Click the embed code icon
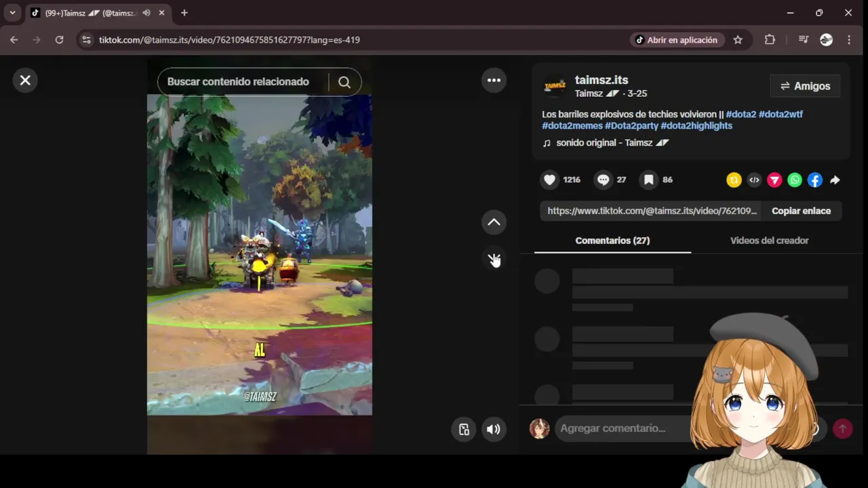Image resolution: width=868 pixels, height=488 pixels. pyautogui.click(x=754, y=180)
